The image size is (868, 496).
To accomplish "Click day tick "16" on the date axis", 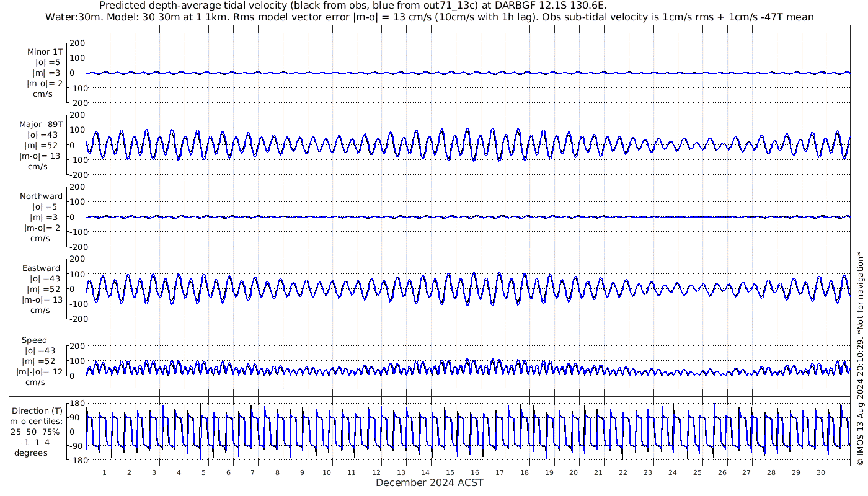I will [475, 472].
